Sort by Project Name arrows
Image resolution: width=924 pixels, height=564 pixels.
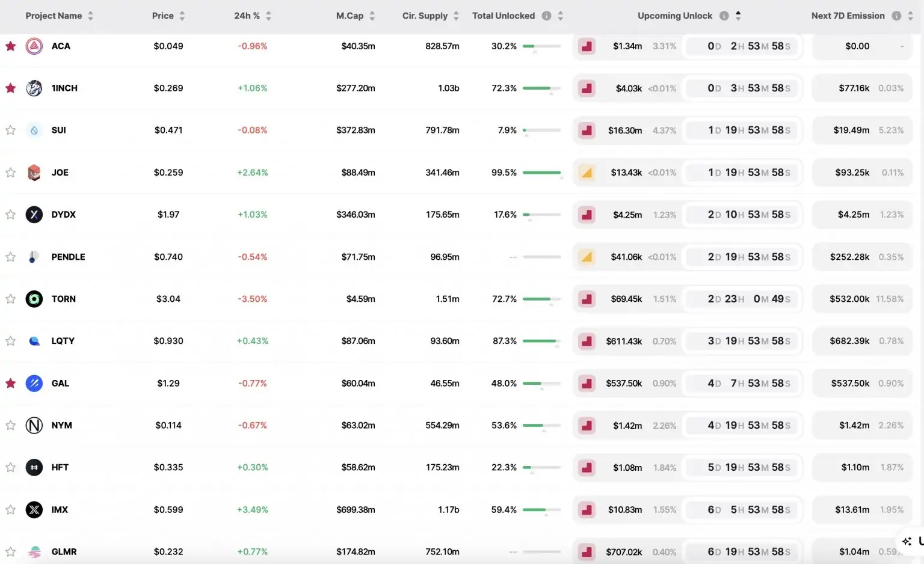[90, 16]
